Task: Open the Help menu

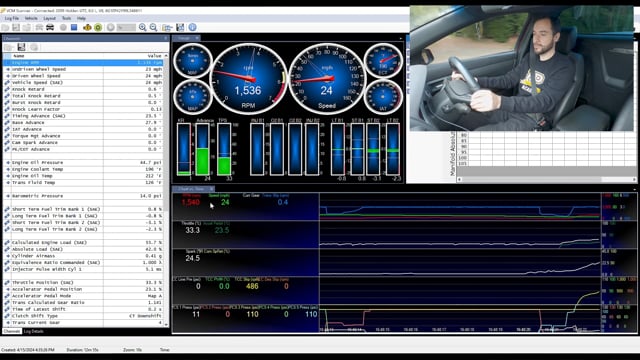Action: [x=81, y=18]
